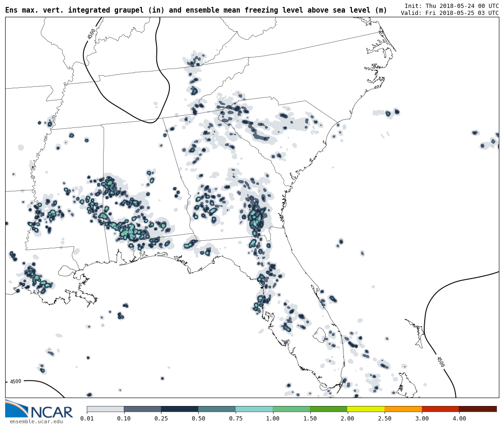Click the slate 0.10–0.25 colorbar segment
This screenshot has height=427, width=504.
click(x=142, y=409)
